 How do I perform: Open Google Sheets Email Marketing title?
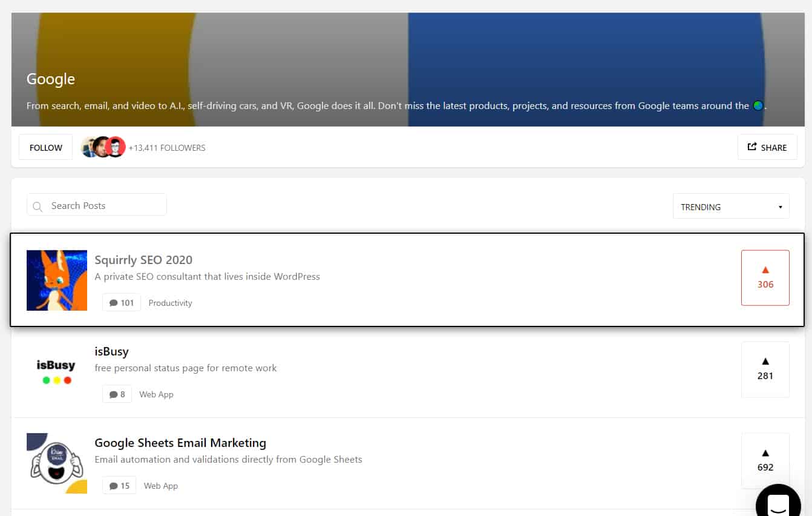180,443
